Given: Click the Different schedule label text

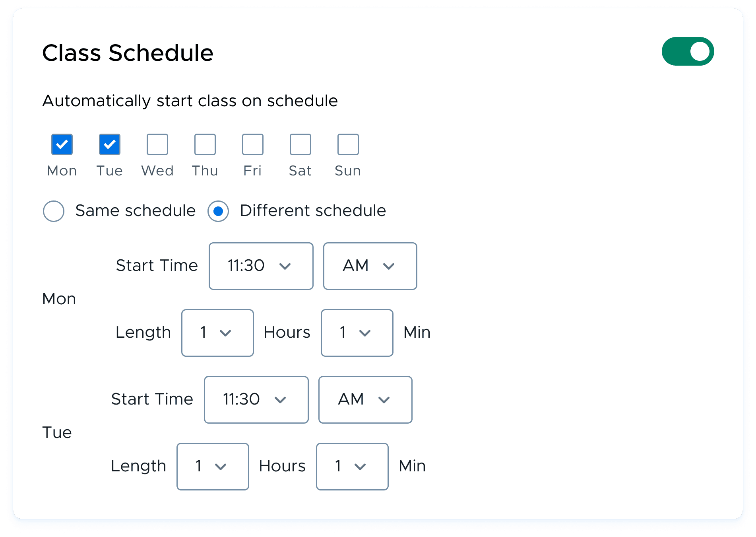Looking at the screenshot, I should (x=313, y=211).
